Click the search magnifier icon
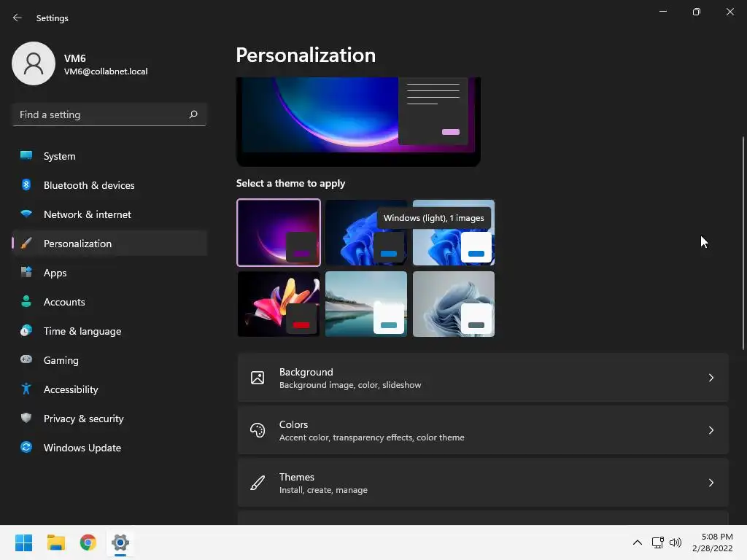Screen dimensions: 747x560 click(x=193, y=114)
